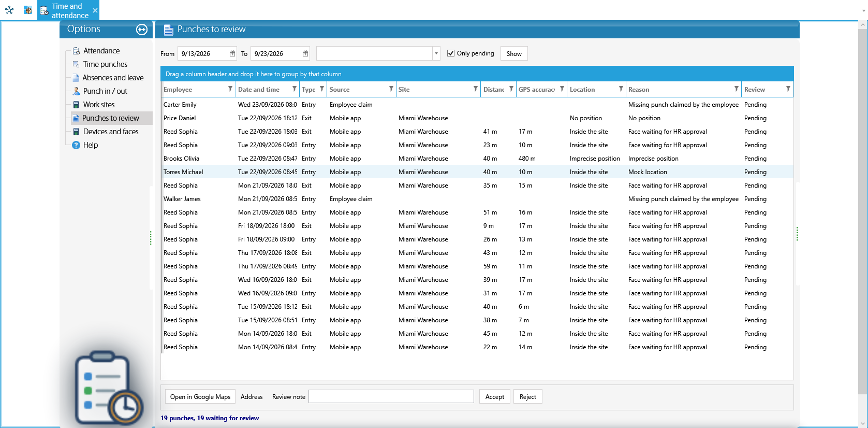Click the Work sites device icon

click(76, 105)
